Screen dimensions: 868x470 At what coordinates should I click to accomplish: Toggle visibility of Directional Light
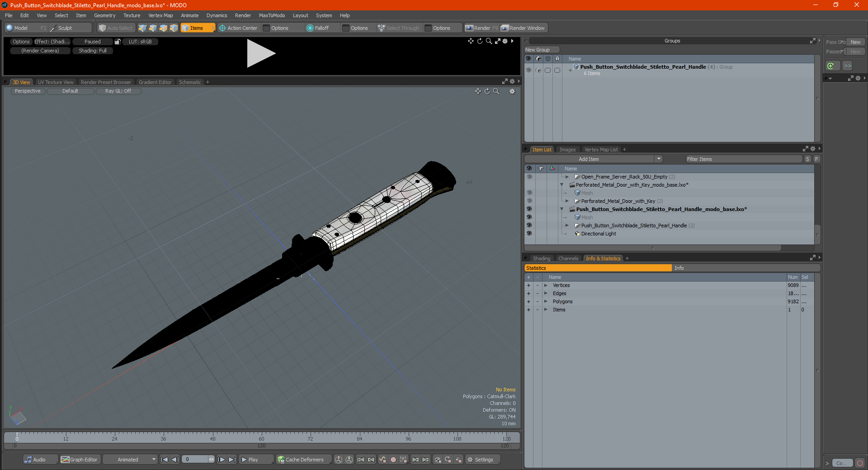pos(529,234)
